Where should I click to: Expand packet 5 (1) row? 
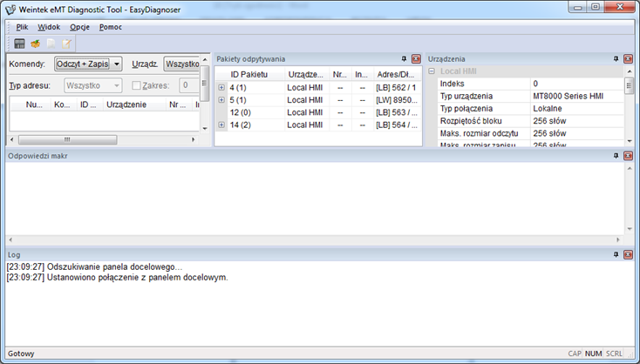(x=221, y=100)
